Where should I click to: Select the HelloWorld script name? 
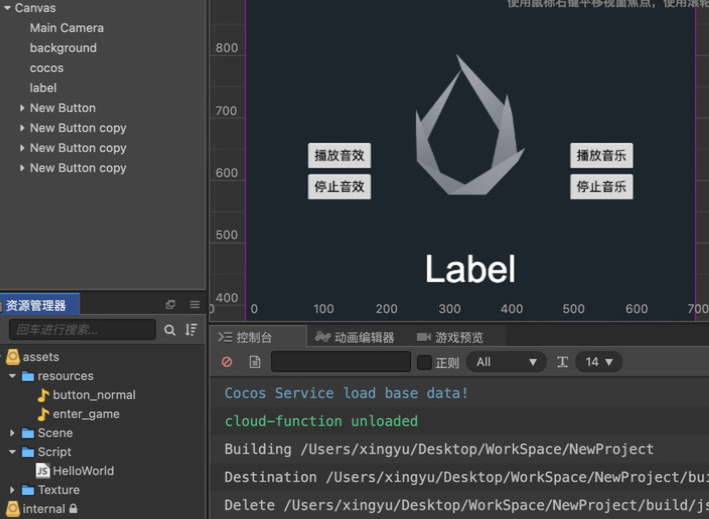tap(83, 471)
